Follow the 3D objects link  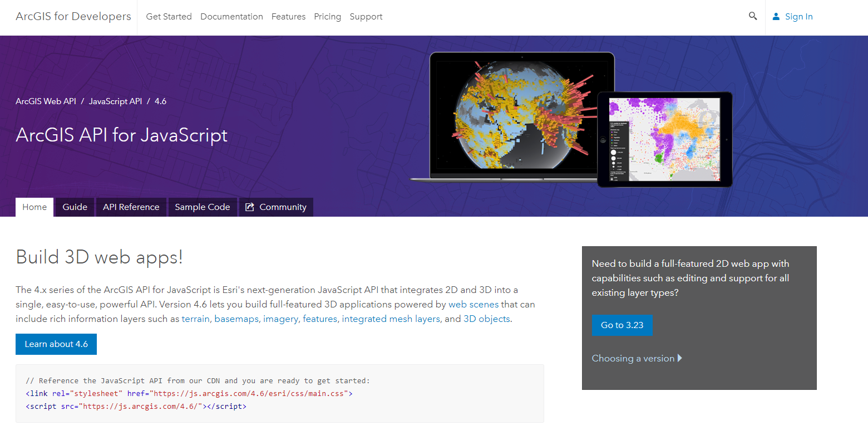[487, 319]
